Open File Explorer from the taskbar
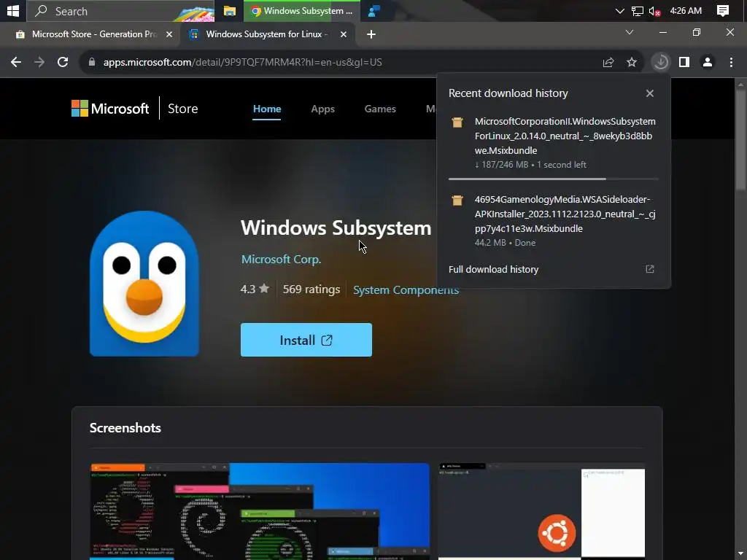 tap(230, 11)
